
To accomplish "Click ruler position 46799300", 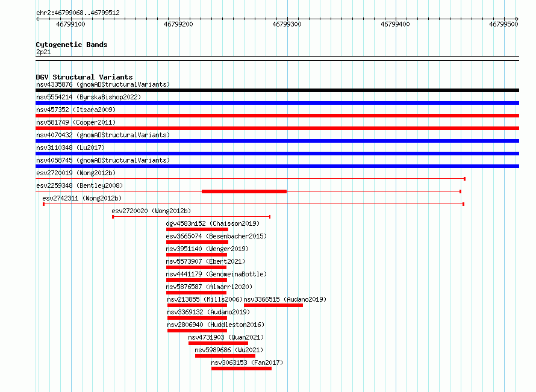I will (287, 24).
